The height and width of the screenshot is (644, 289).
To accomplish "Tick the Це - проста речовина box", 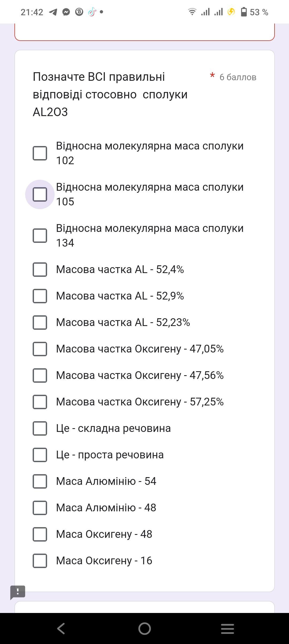I will [40, 455].
